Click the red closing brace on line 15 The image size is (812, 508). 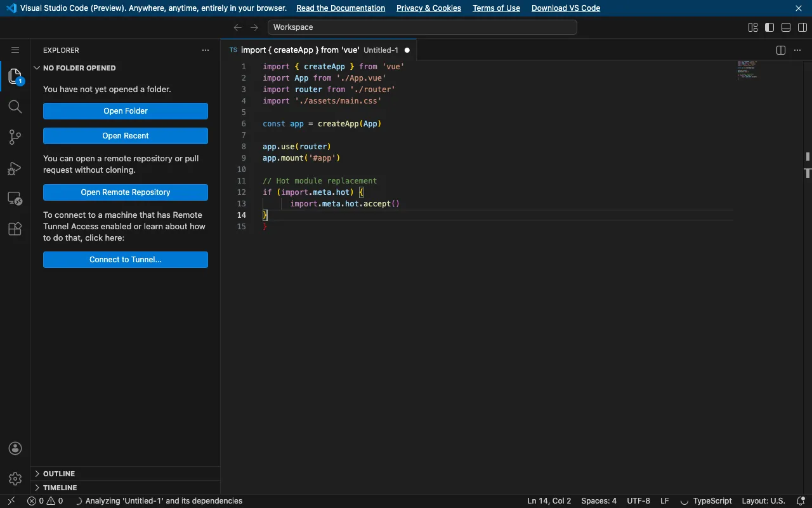click(x=265, y=227)
